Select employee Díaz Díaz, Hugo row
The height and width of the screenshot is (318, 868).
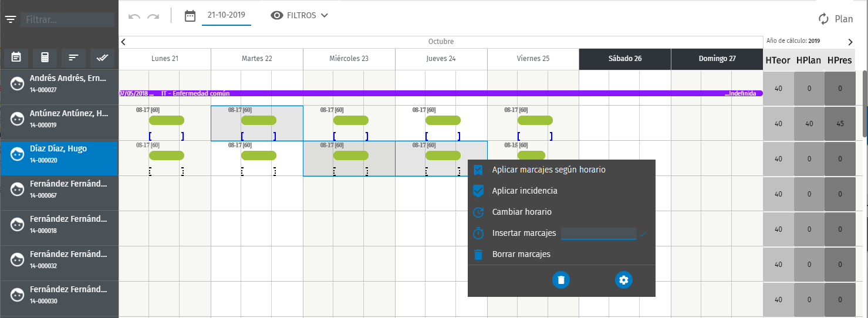tap(59, 158)
